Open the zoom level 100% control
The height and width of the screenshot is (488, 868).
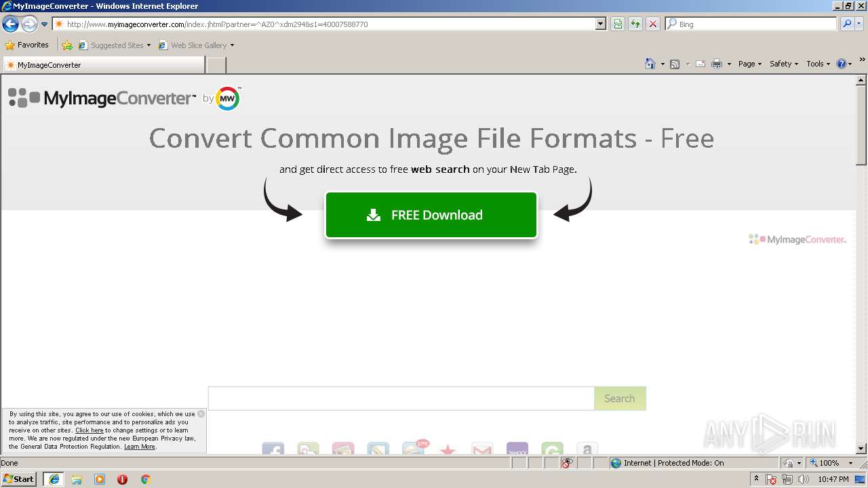click(x=824, y=463)
